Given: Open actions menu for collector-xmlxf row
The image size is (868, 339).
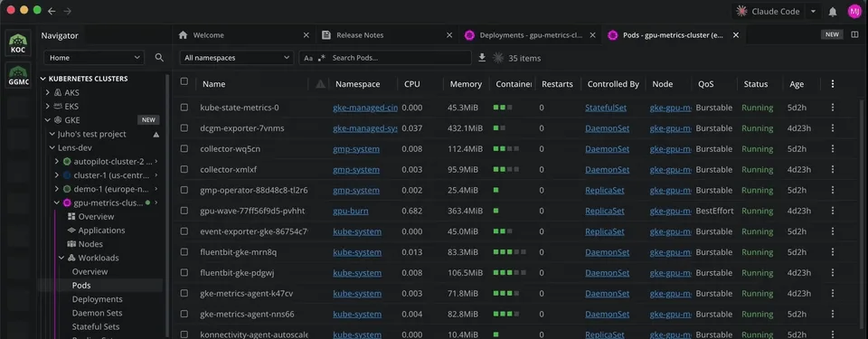Looking at the screenshot, I should coord(833,170).
